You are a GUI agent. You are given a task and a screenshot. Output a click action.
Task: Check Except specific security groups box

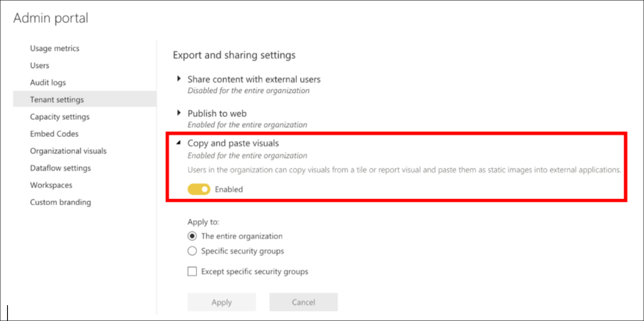[x=192, y=272]
